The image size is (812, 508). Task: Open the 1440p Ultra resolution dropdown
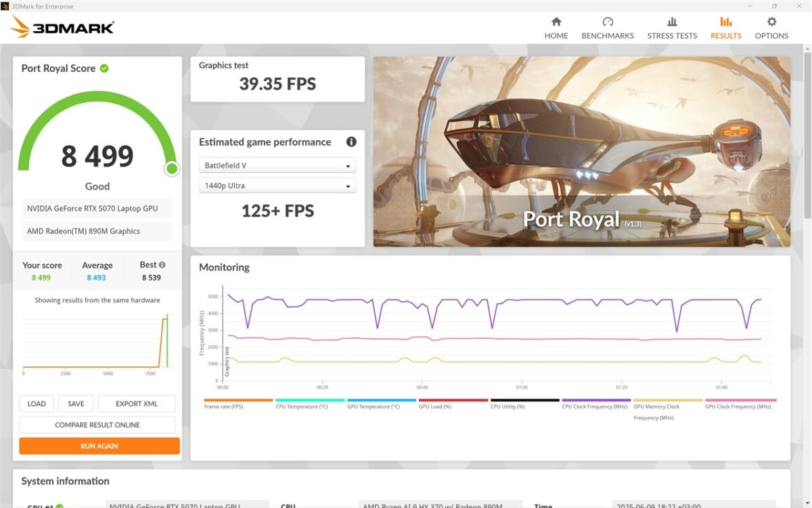pyautogui.click(x=277, y=186)
